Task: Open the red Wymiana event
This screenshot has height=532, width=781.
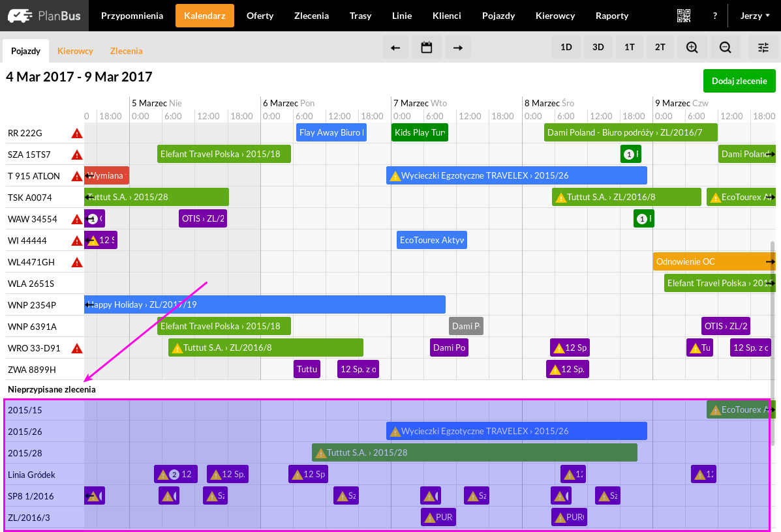Action: [106, 175]
